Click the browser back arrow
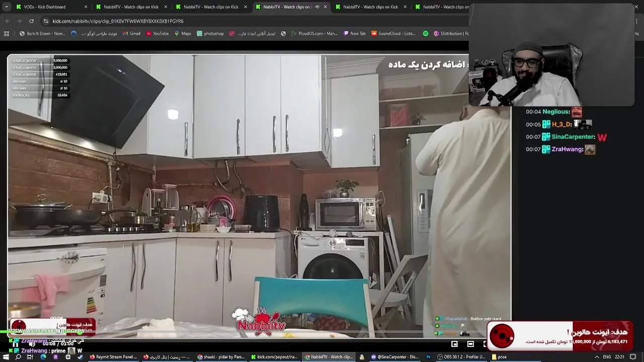The height and width of the screenshot is (362, 644). coord(7,21)
